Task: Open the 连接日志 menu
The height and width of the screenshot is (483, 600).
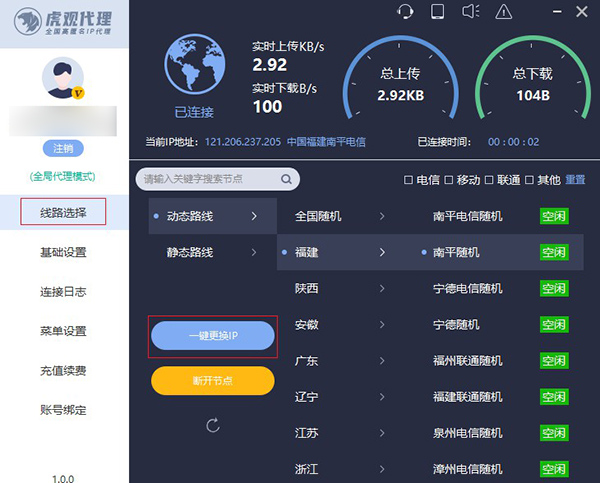Action: pyautogui.click(x=63, y=292)
